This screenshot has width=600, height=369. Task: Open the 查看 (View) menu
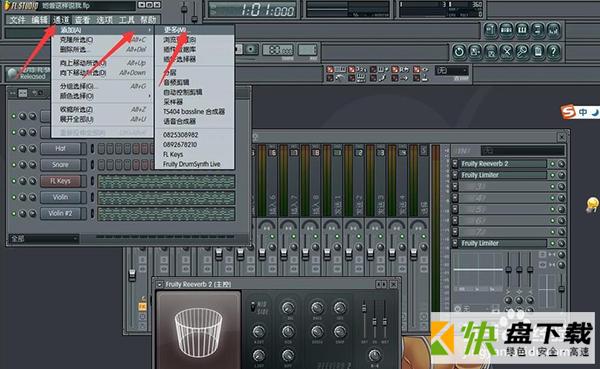pos(83,20)
